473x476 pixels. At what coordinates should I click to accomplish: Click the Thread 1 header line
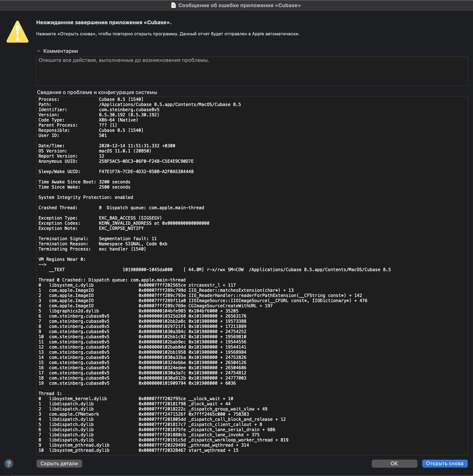click(x=50, y=393)
